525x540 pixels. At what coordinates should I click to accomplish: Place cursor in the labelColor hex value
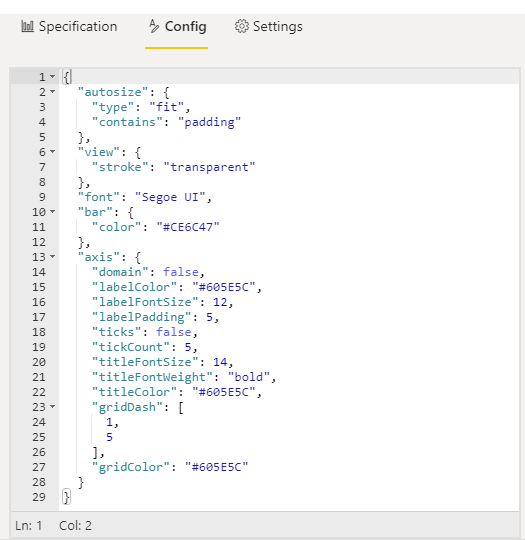tap(224, 287)
